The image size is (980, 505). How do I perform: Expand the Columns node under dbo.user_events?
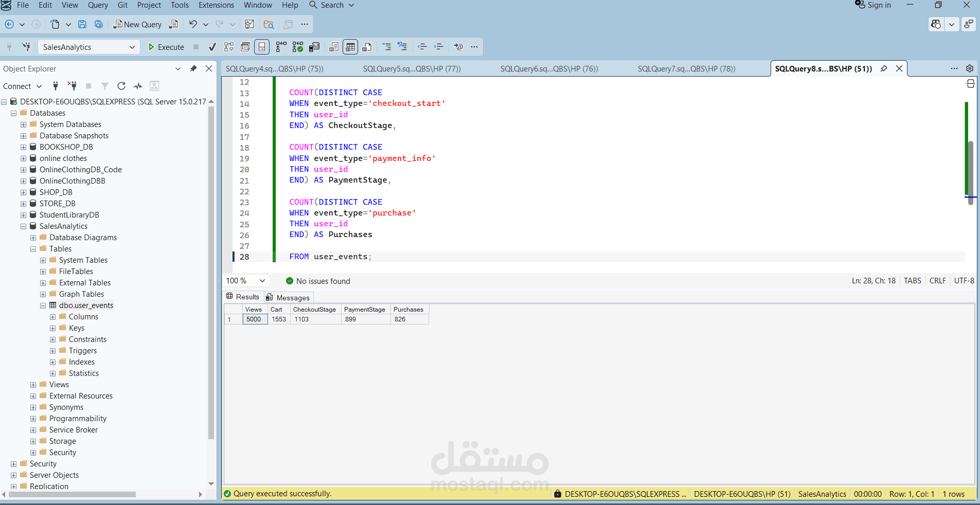52,317
